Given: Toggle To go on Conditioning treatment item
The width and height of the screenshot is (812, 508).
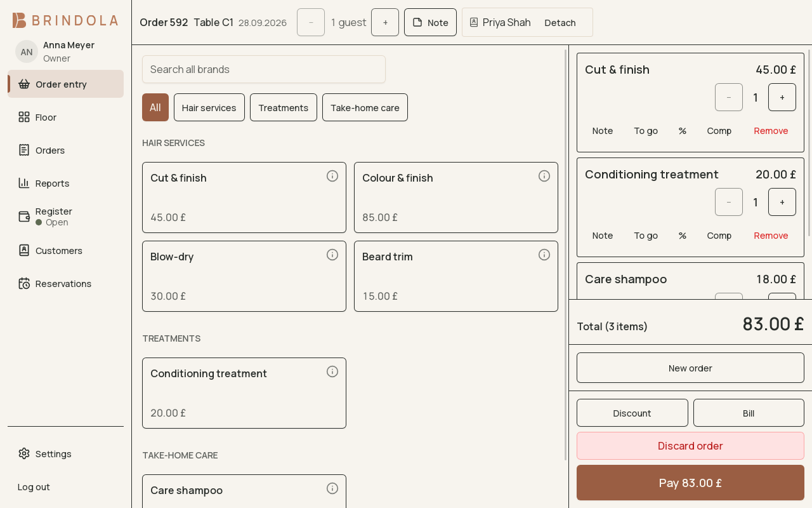Looking at the screenshot, I should (646, 236).
